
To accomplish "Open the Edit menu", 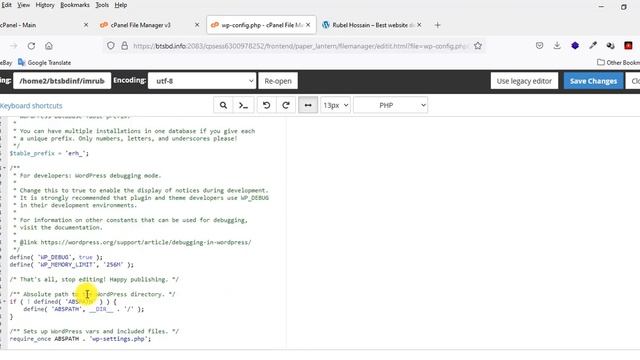I will (x=6, y=5).
